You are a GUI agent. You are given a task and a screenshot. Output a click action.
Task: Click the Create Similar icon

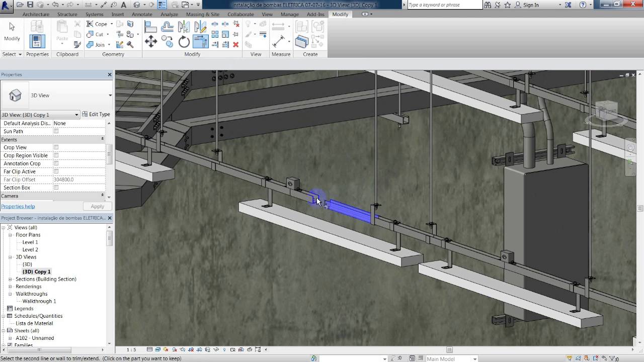[302, 41]
